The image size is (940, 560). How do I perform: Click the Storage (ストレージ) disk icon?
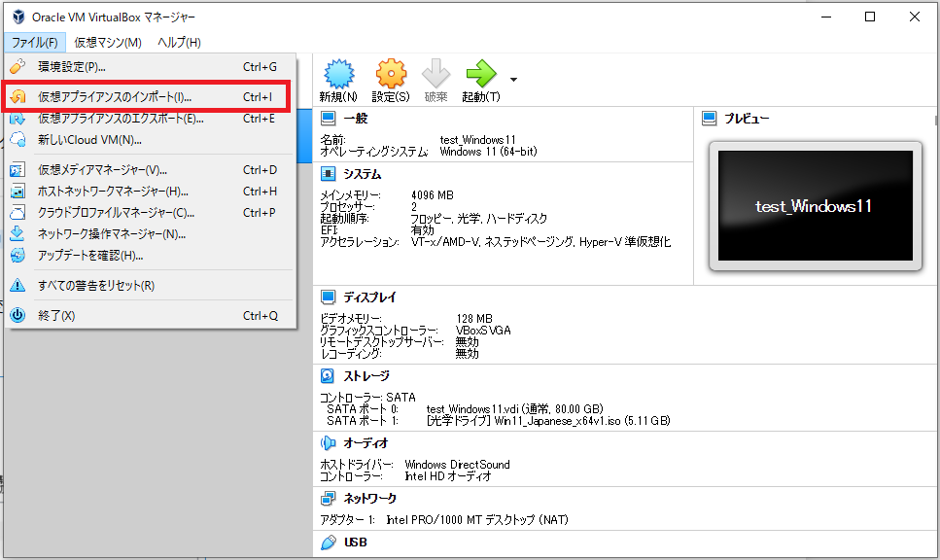point(328,376)
